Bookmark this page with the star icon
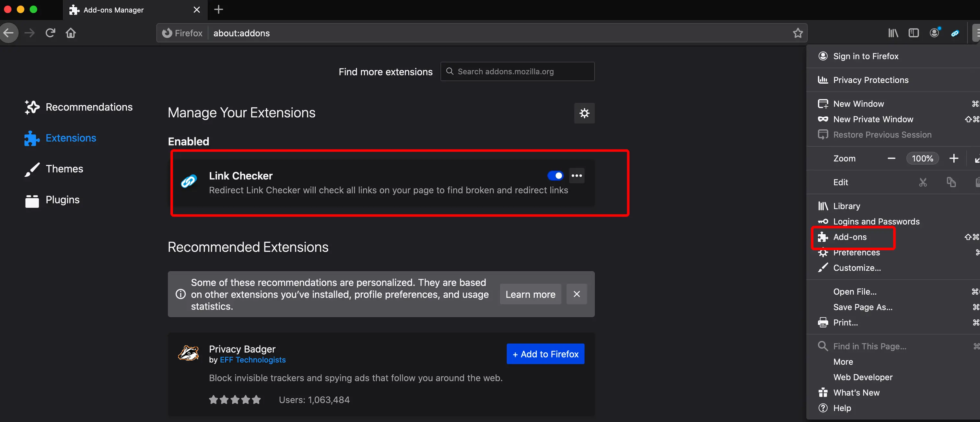The image size is (980, 422). point(798,33)
